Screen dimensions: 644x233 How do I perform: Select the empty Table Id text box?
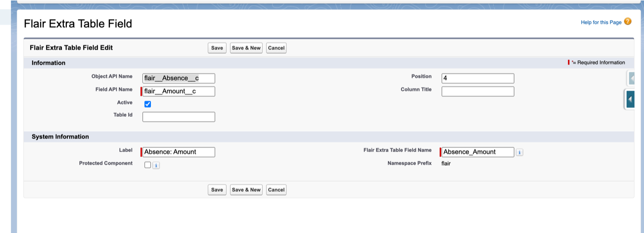[179, 117]
